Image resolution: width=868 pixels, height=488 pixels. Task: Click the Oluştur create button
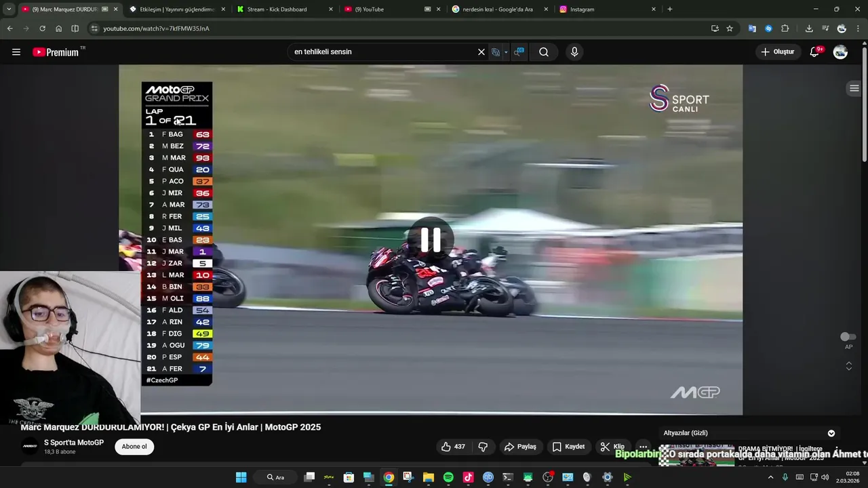coord(778,52)
